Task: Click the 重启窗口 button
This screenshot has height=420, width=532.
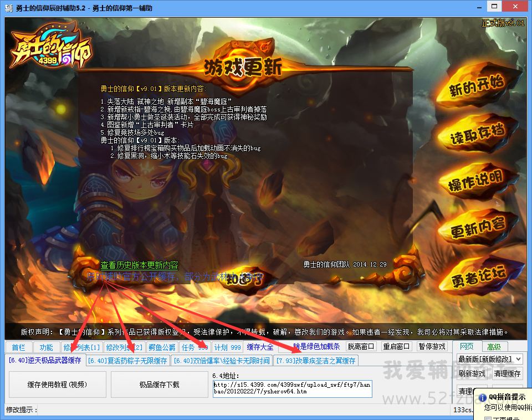Action: tap(396, 346)
